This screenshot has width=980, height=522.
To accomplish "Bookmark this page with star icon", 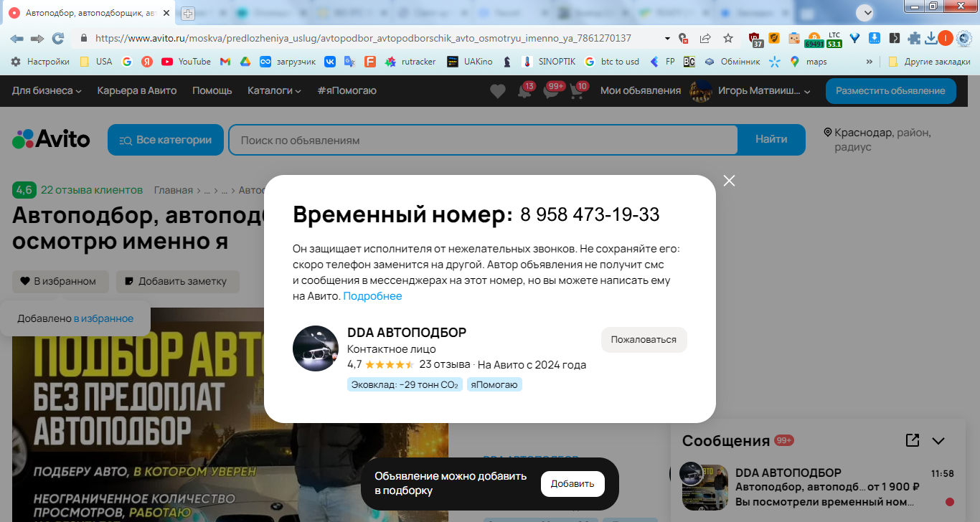I will pyautogui.click(x=728, y=38).
